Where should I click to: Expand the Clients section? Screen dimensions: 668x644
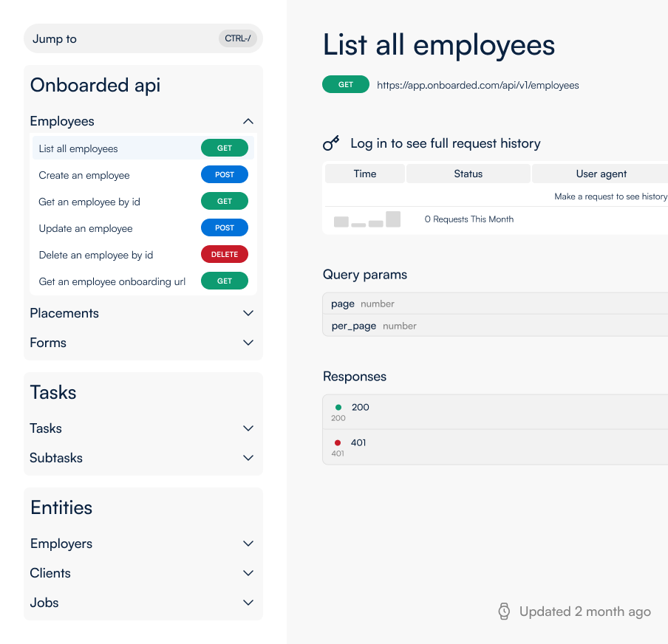[x=248, y=573]
